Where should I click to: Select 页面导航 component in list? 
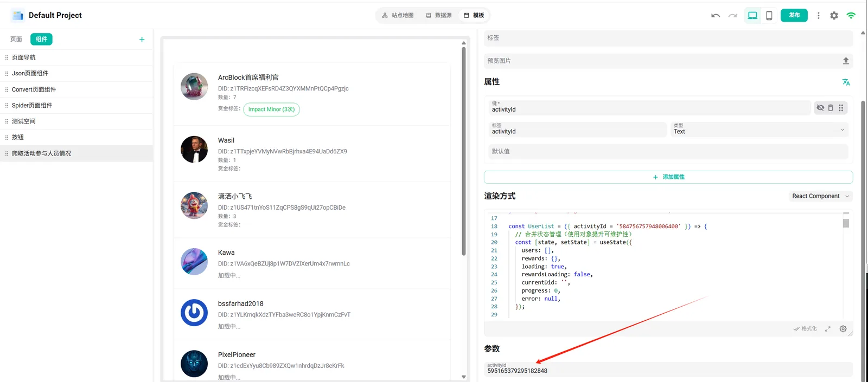[76, 57]
